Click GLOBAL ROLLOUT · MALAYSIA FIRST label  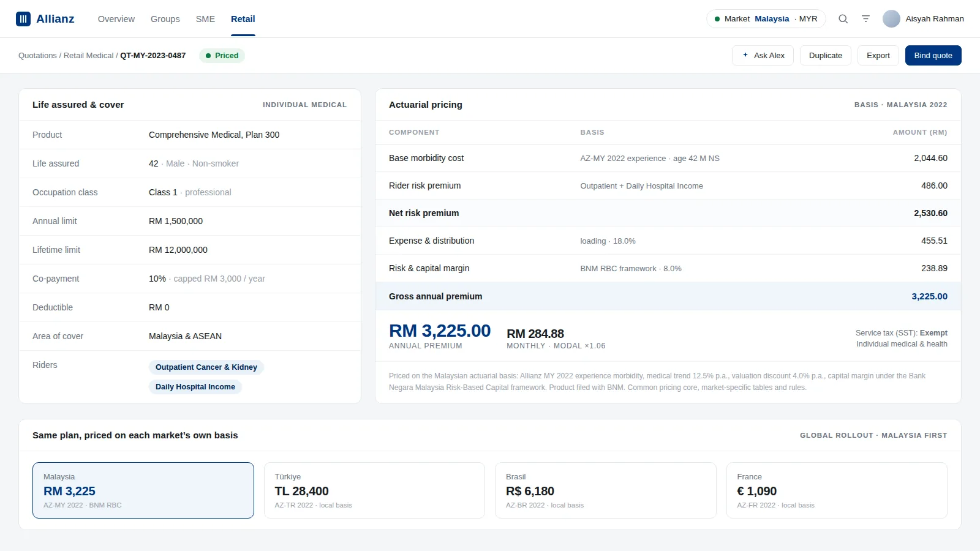point(873,435)
